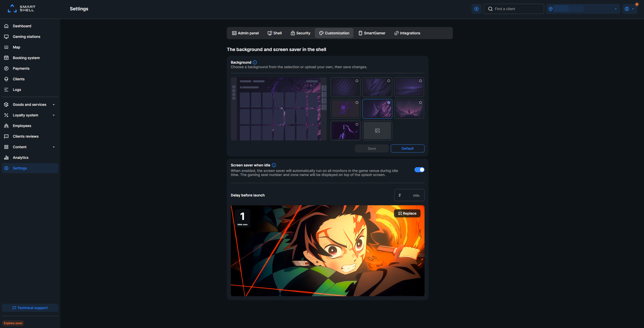Click the purple warrior background thumbnail
Viewport: 644px width, 328px height.
[x=345, y=131]
